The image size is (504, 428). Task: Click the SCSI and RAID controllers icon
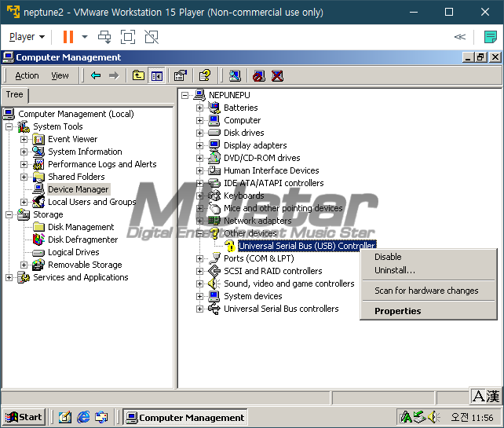pos(214,271)
